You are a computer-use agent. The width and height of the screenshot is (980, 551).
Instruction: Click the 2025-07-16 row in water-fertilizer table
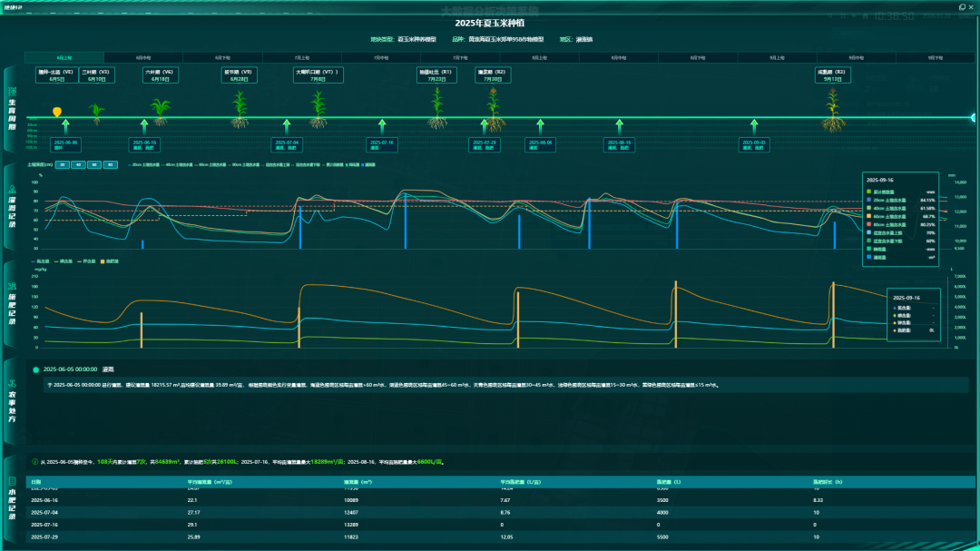[x=500, y=525]
